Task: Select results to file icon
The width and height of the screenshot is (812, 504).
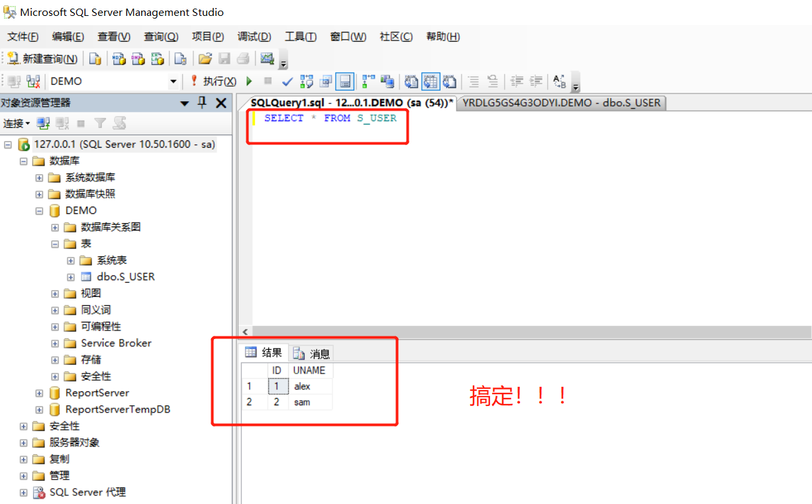Action: coord(450,81)
